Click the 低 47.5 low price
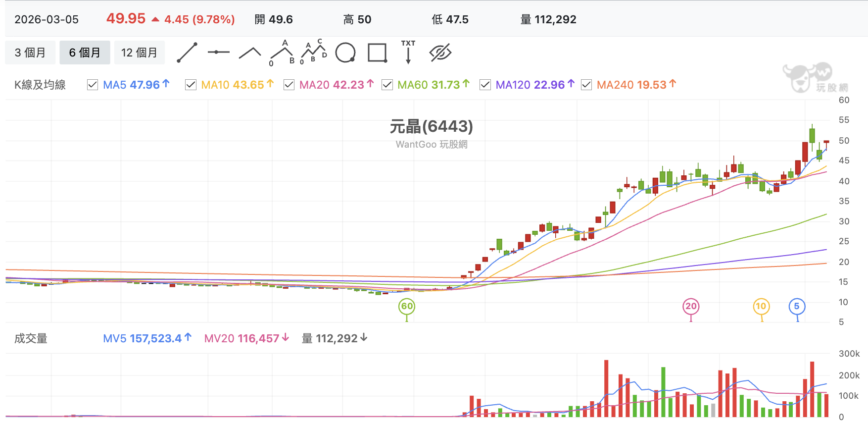The height and width of the screenshot is (426, 868). (450, 19)
